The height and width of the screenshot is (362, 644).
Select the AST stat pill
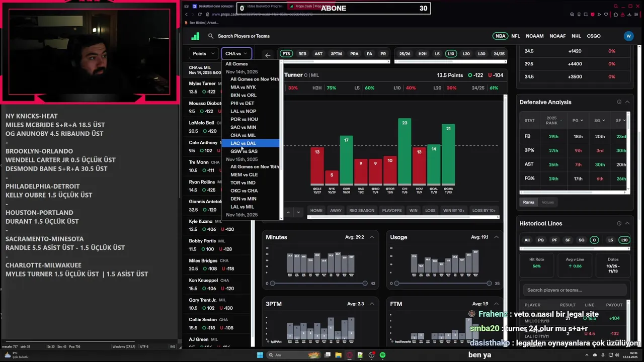tap(318, 54)
